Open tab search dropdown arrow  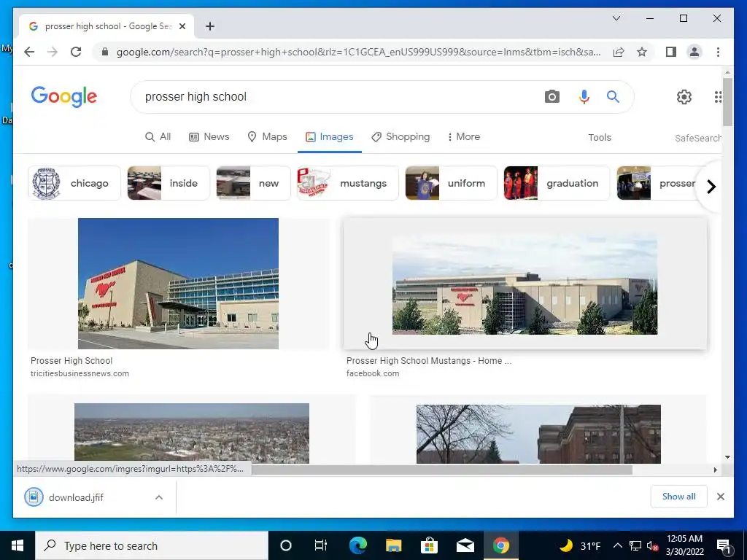(616, 18)
